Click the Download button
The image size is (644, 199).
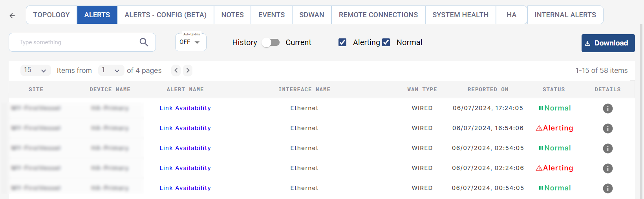tap(607, 43)
